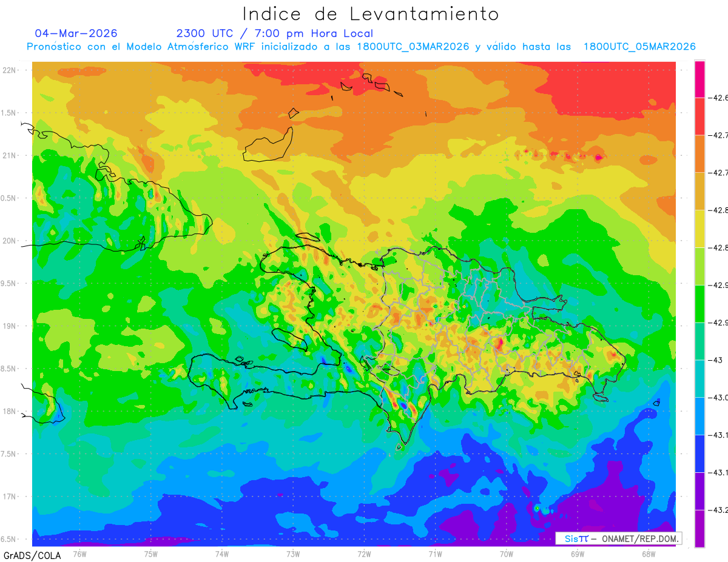Click the "69W" longitude label

coord(577,554)
